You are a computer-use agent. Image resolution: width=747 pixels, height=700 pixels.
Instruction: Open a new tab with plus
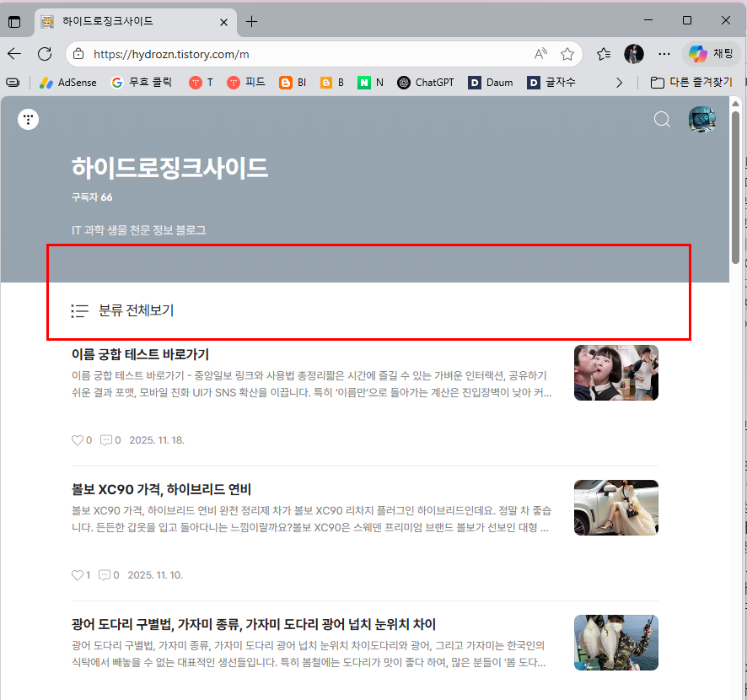coord(251,21)
